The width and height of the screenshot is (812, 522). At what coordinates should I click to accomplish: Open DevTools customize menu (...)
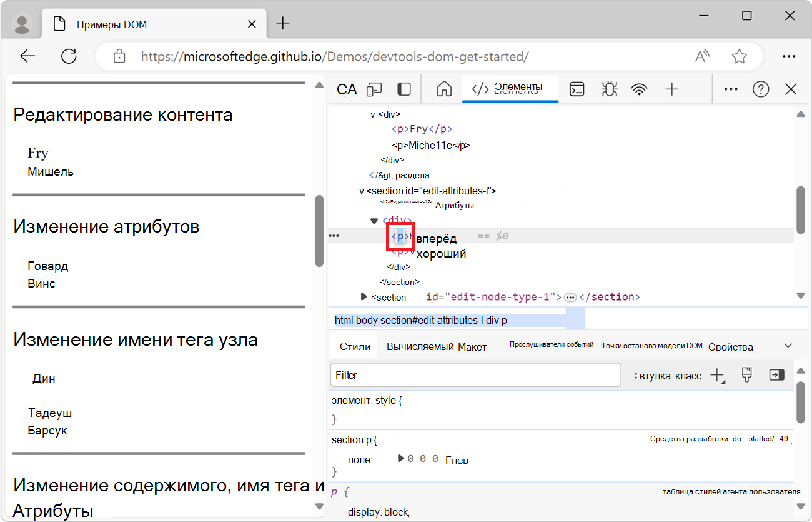coord(730,89)
